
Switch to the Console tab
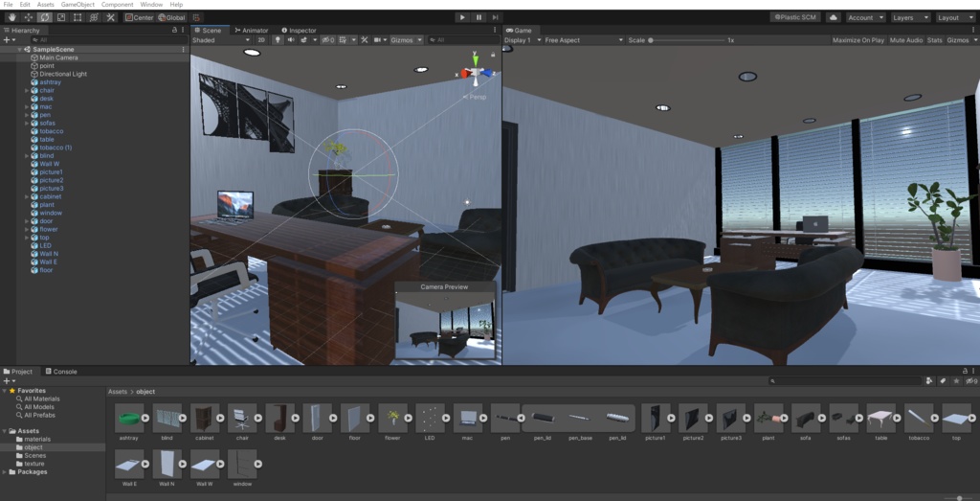click(x=60, y=372)
